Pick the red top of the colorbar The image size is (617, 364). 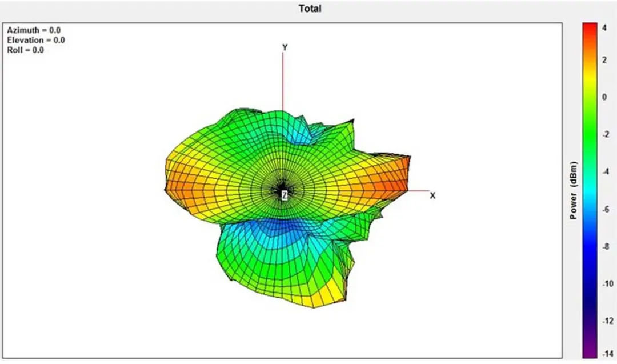(590, 29)
